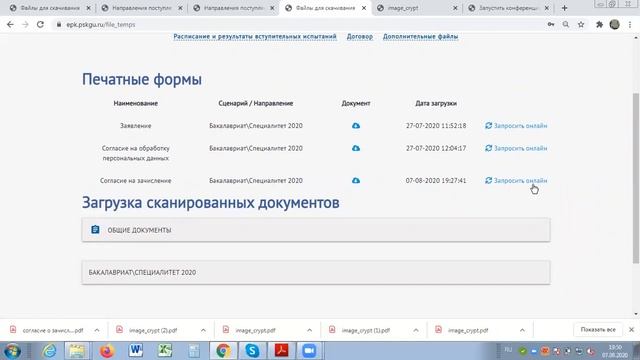Switch to Chrome in the taskbar
The height and width of the screenshot is (360, 640).
(223, 351)
